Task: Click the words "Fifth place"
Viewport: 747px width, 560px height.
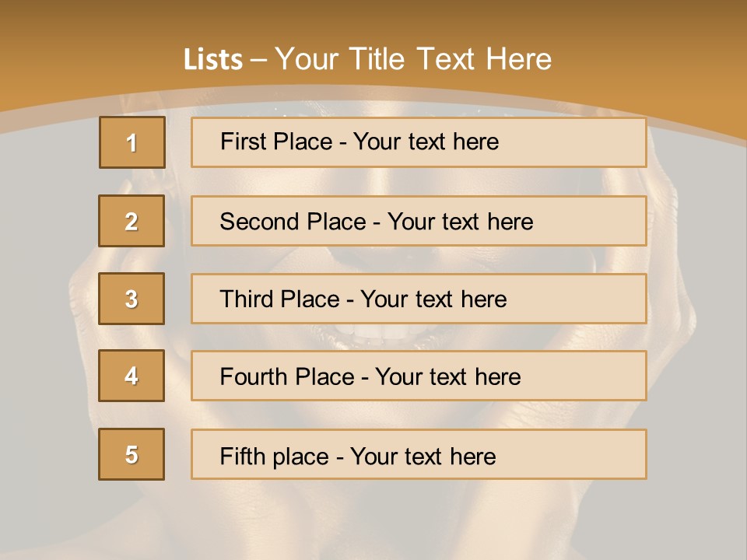Action: 272,456
